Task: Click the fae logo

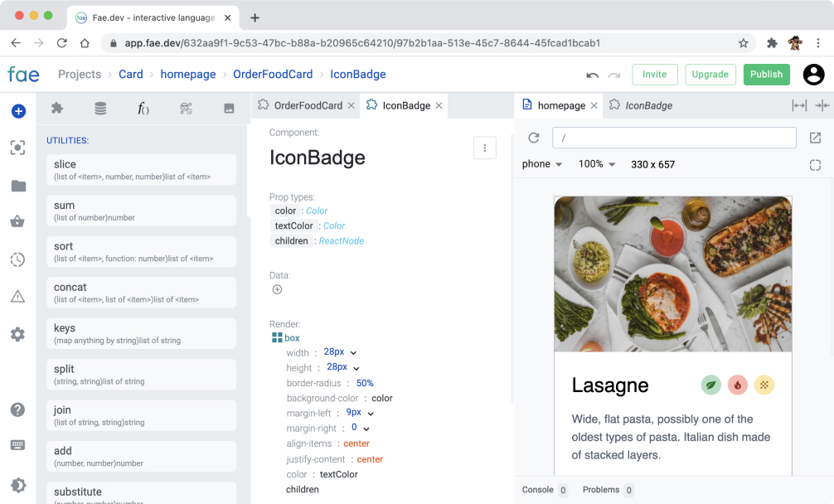Action: (x=23, y=75)
